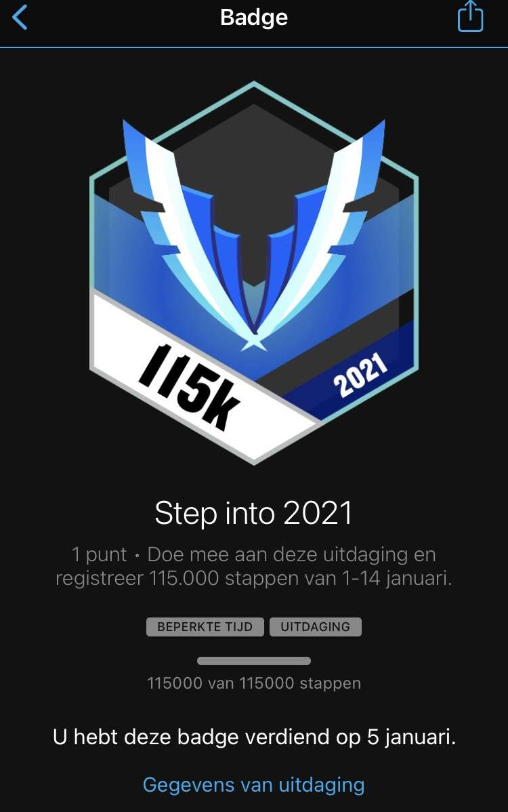Image resolution: width=508 pixels, height=812 pixels.
Task: Tap the '1 punt' label
Action: pyautogui.click(x=99, y=554)
